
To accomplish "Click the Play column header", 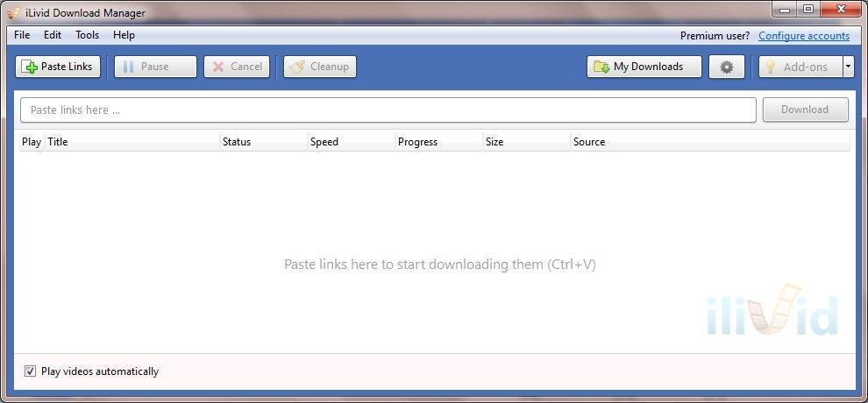I will [32, 142].
